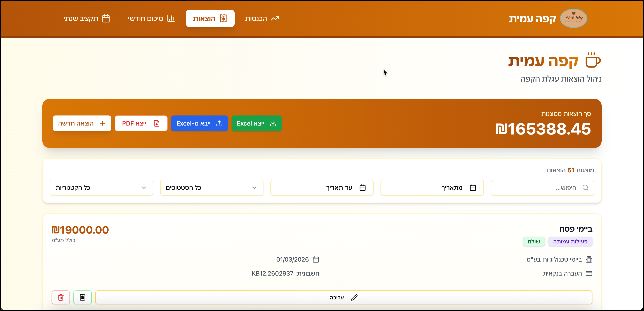Click the שולם status badge

tap(534, 241)
